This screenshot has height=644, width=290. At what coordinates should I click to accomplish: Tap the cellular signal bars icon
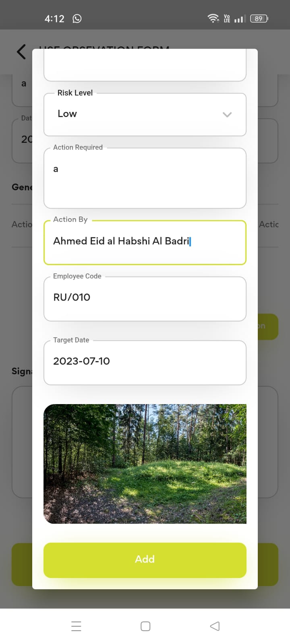click(x=239, y=19)
